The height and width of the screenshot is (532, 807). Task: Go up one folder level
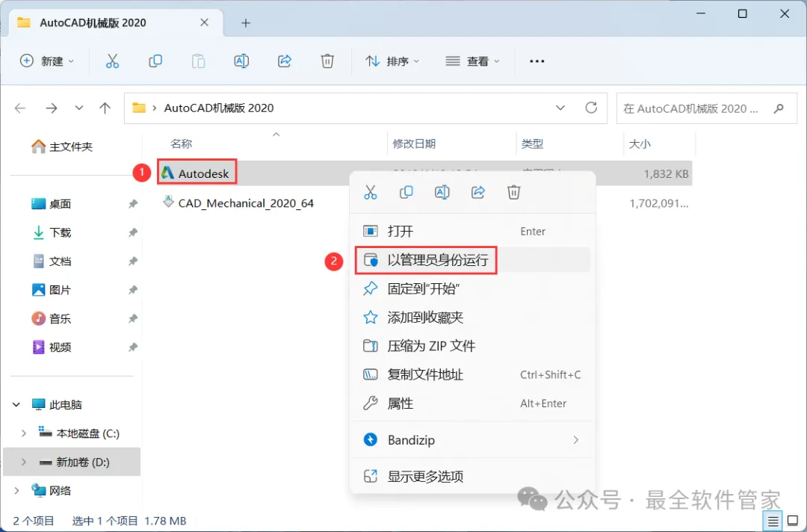[x=105, y=108]
